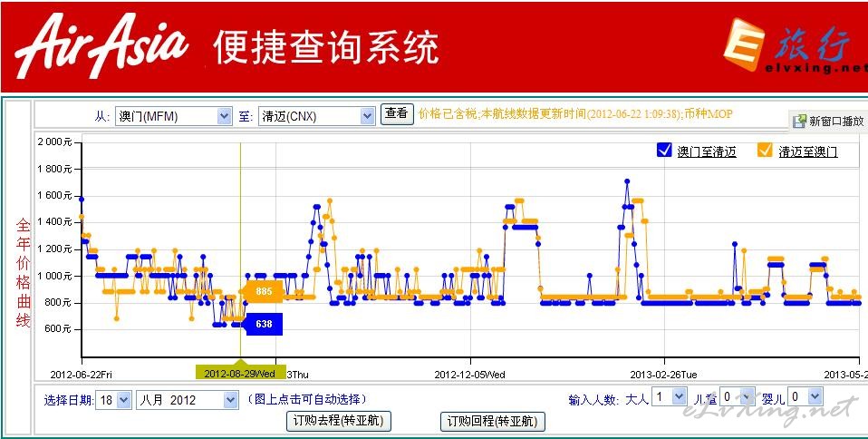868x439 pixels.
Task: Click the 2013-02-26Tue axis date label
Action: tap(663, 375)
